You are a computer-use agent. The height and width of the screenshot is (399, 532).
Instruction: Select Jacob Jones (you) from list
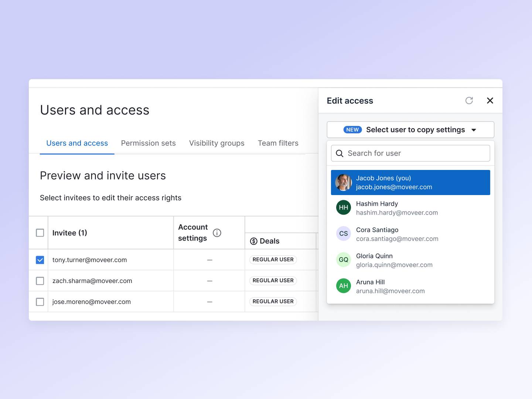coord(410,183)
